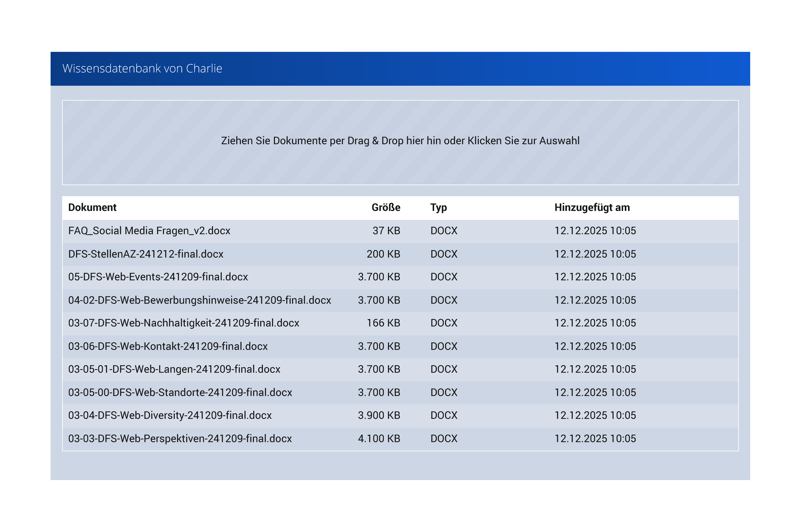The height and width of the screenshot is (532, 798).
Task: Click 04-02-DFS-Web-Bewerbungshinweise document
Action: click(199, 300)
